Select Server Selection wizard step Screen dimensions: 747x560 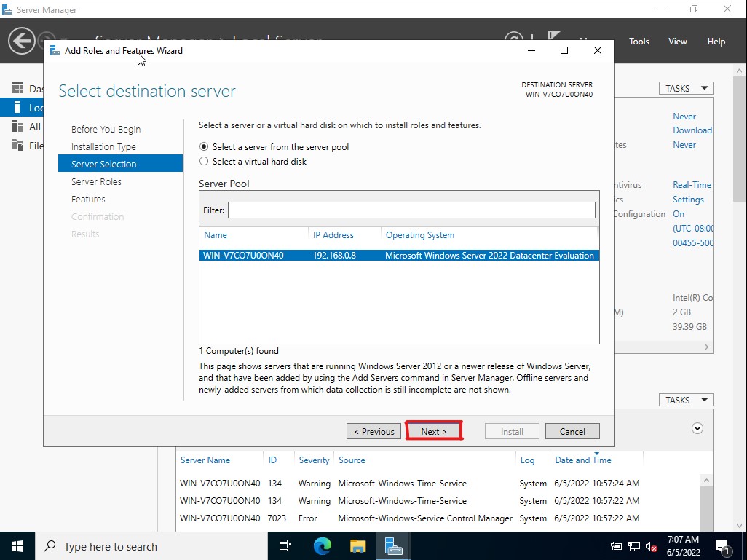120,163
